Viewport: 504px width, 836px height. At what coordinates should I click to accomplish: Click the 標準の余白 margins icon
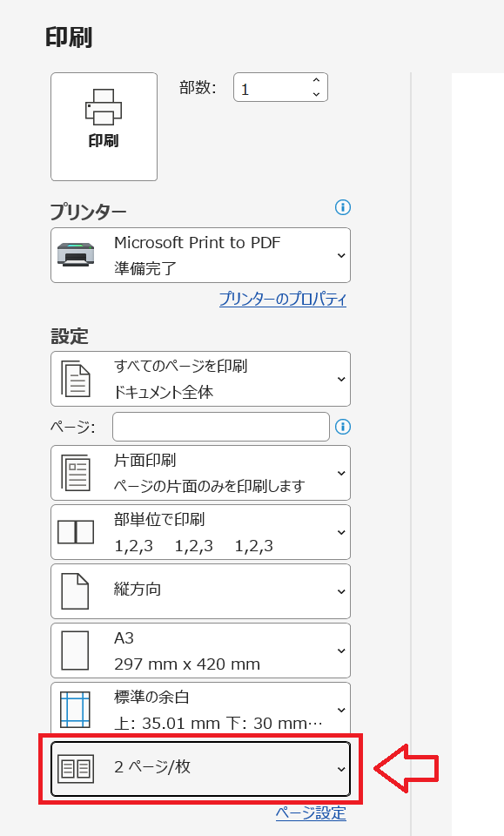74,709
